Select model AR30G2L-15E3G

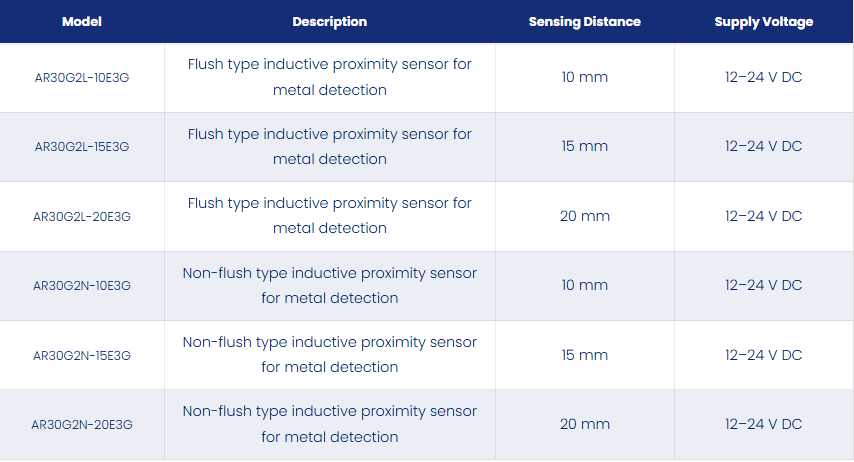[x=82, y=147]
